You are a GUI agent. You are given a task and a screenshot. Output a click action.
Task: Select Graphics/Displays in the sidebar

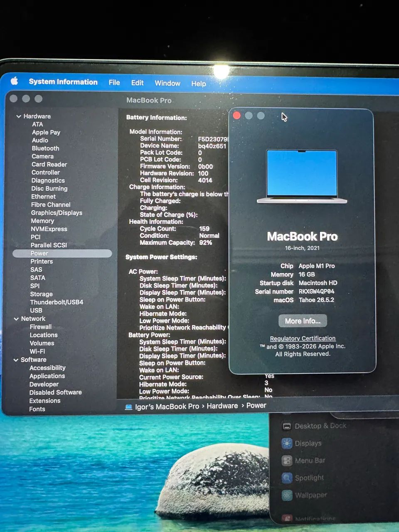click(57, 213)
